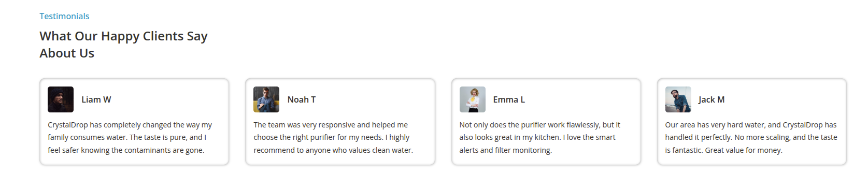The width and height of the screenshot is (868, 187).
Task: Click Liam W's avatar photo
Action: [61, 99]
